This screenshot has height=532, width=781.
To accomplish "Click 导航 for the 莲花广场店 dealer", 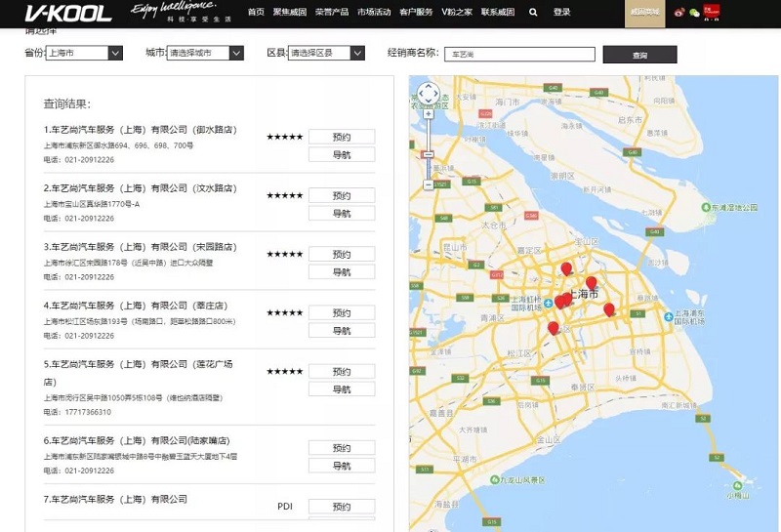I will click(342, 389).
